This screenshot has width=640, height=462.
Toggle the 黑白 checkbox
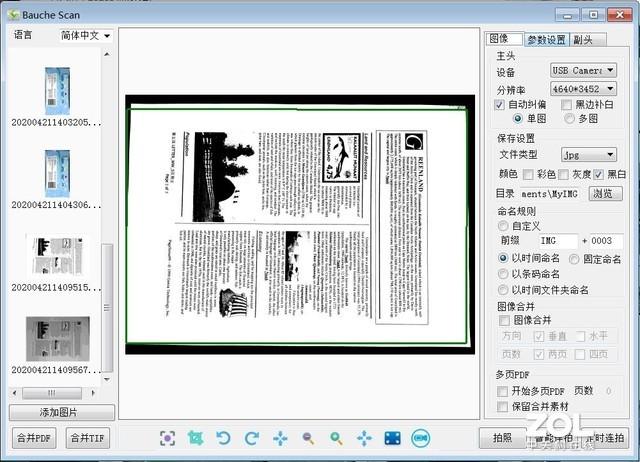click(598, 175)
